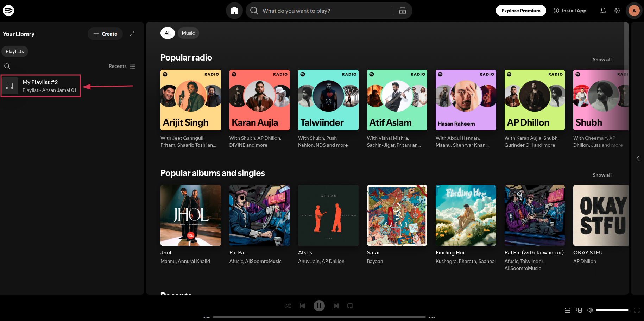The width and height of the screenshot is (644, 321).
Task: Click Install App
Action: pyautogui.click(x=570, y=11)
